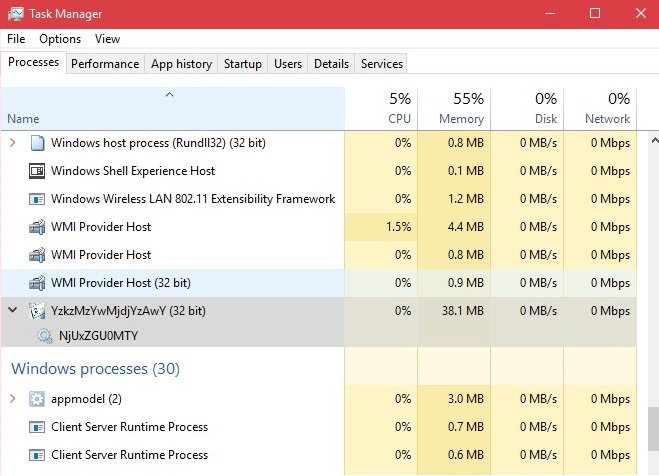Click icon of WMI Provider Host using 1.5% CPU
Viewport: 659px width, 476px height.
click(x=37, y=227)
